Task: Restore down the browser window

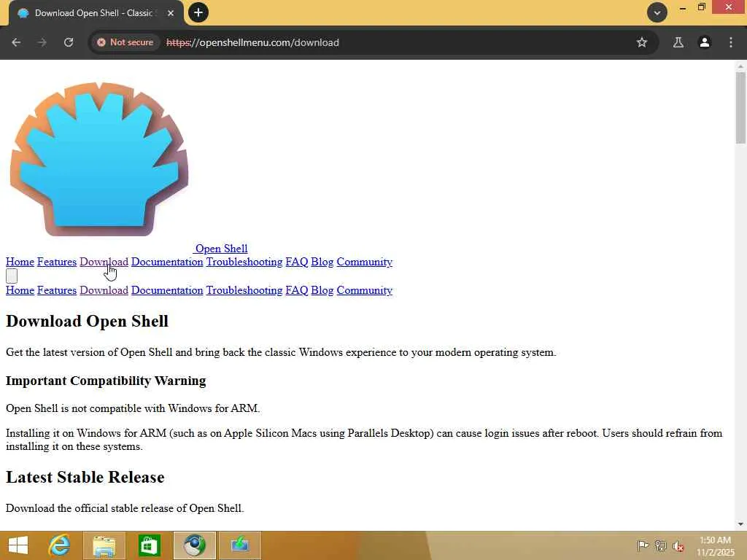Action: (702, 7)
